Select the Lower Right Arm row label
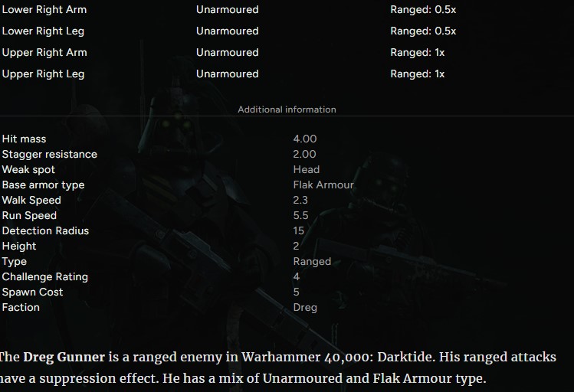The height and width of the screenshot is (392, 574). pos(44,9)
